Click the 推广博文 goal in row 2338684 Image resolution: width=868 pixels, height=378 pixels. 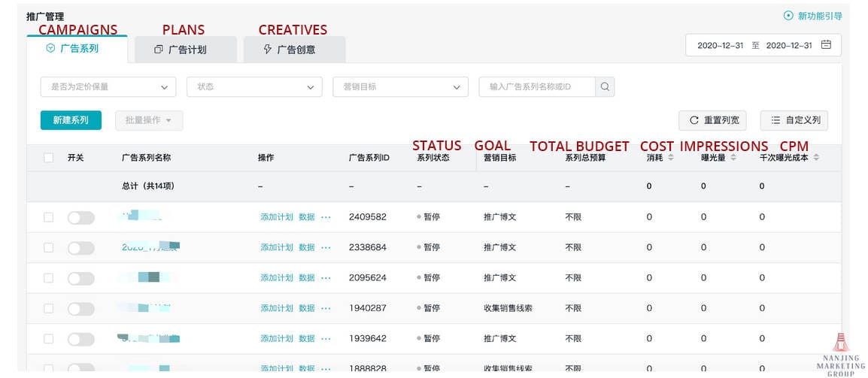(x=500, y=248)
